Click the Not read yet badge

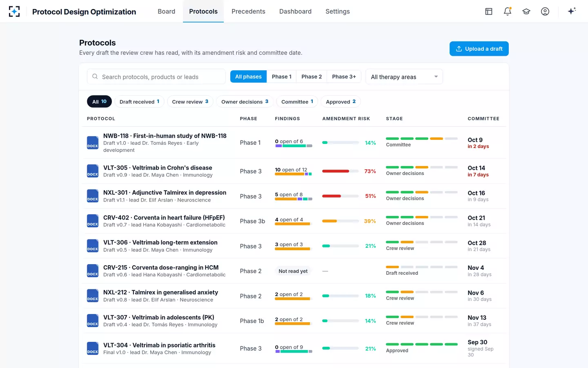(293, 271)
